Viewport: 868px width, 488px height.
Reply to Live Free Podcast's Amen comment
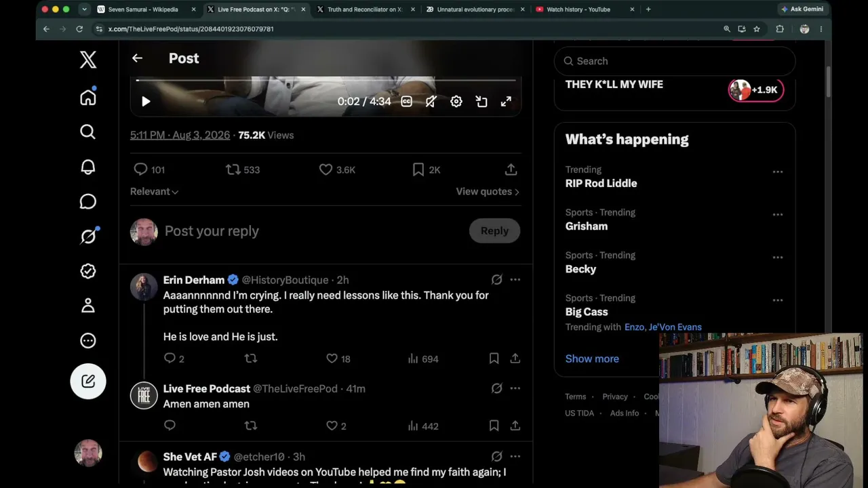point(170,426)
